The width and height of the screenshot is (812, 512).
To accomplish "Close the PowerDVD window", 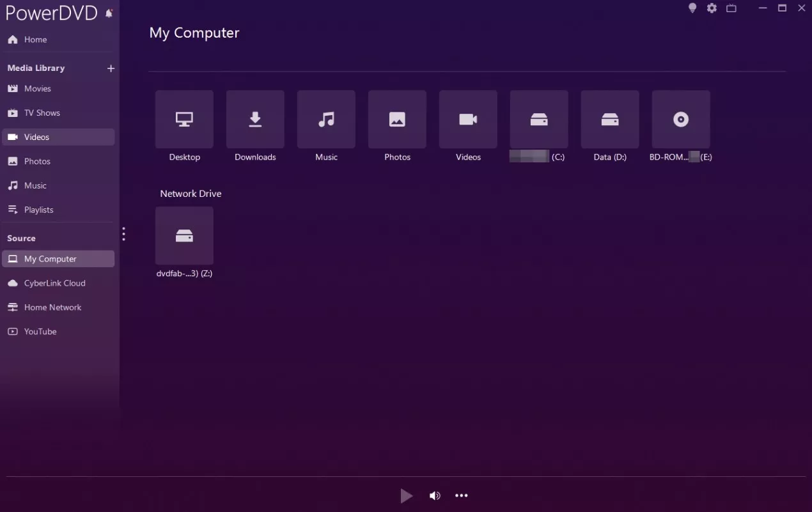I will [802, 8].
